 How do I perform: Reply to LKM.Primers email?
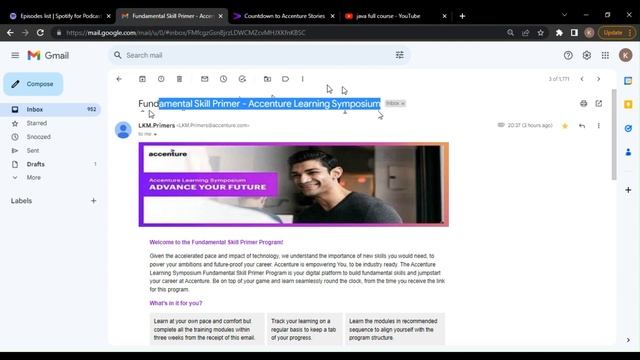582,126
